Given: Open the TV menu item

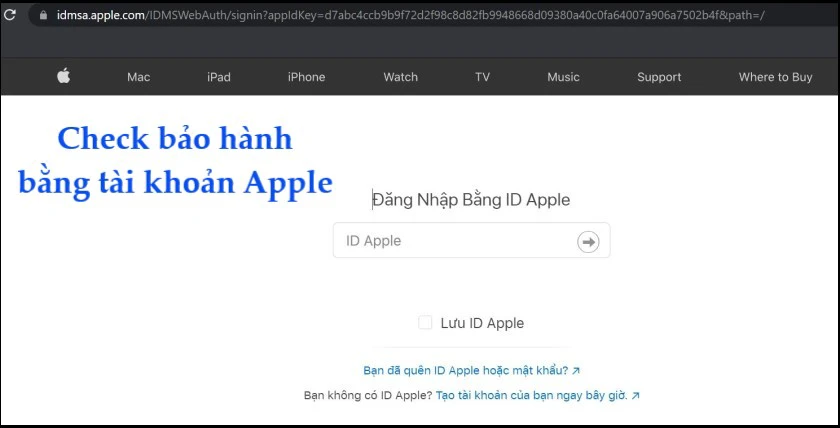Looking at the screenshot, I should point(482,77).
